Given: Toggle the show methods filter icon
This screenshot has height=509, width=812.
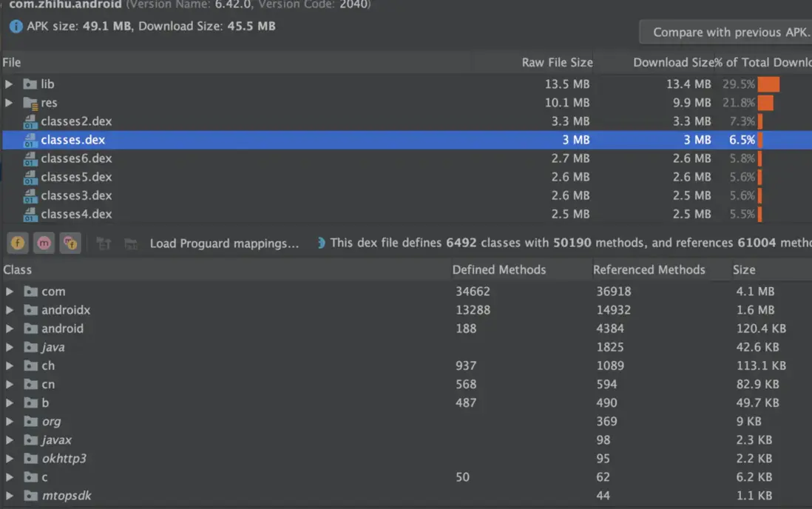Looking at the screenshot, I should [44, 243].
